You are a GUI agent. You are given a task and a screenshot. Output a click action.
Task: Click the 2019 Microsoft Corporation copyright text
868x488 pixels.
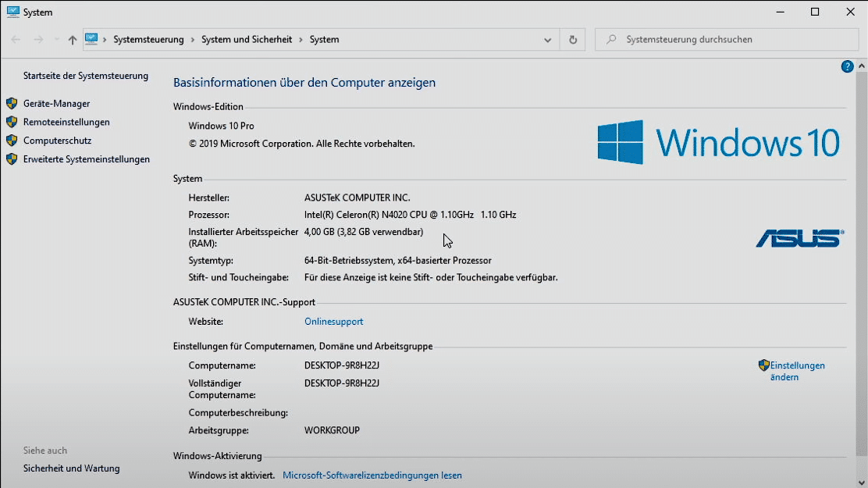click(302, 144)
